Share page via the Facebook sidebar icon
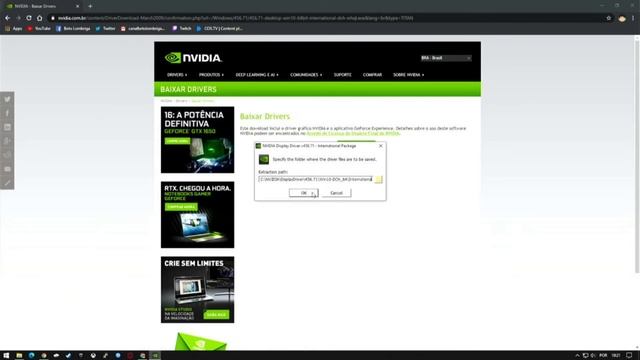This screenshot has width=640, height=360. point(7,113)
